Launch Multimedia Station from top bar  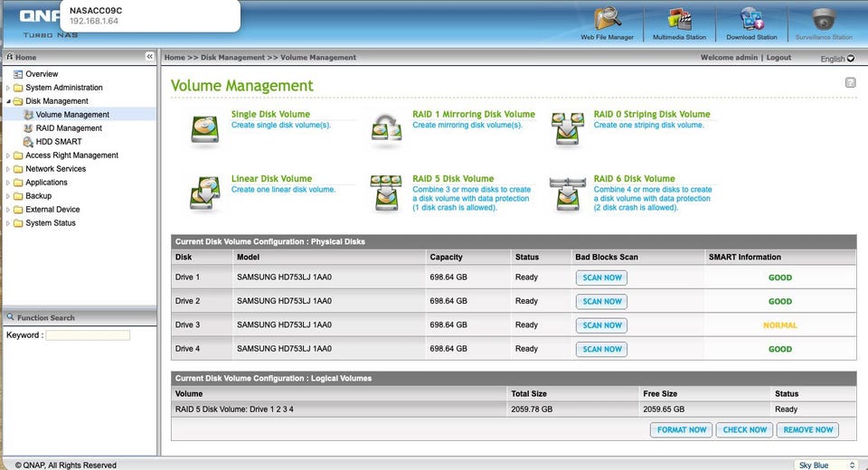coord(680,19)
